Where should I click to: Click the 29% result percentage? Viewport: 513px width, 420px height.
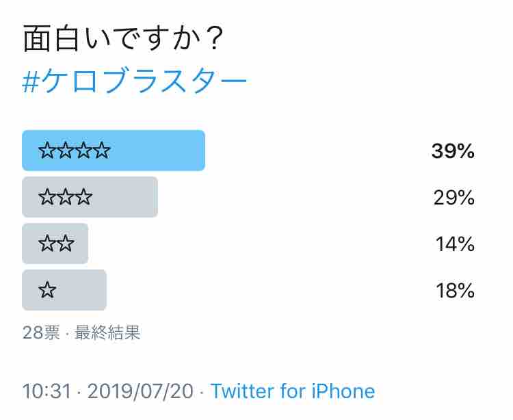pyautogui.click(x=454, y=198)
